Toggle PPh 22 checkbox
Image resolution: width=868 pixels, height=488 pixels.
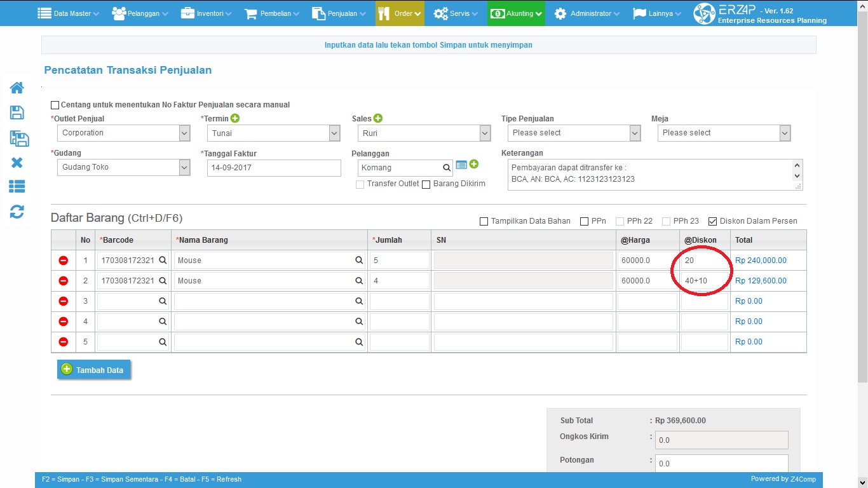point(620,222)
